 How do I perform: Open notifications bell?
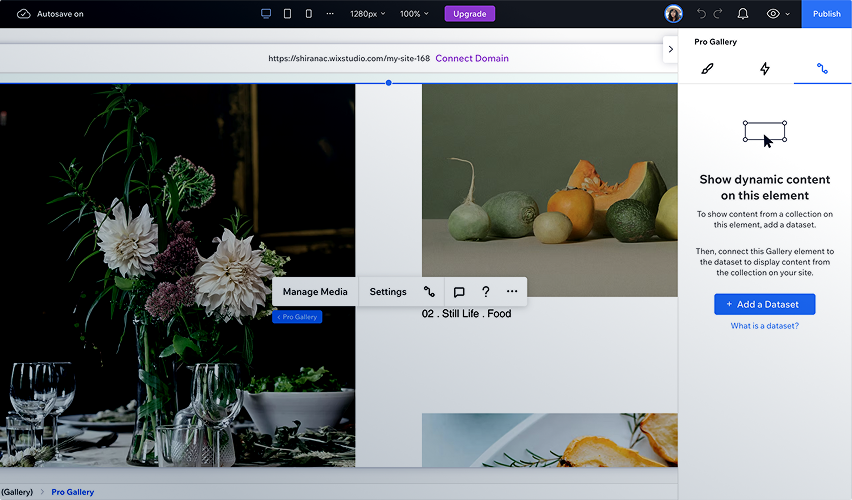pyautogui.click(x=742, y=14)
